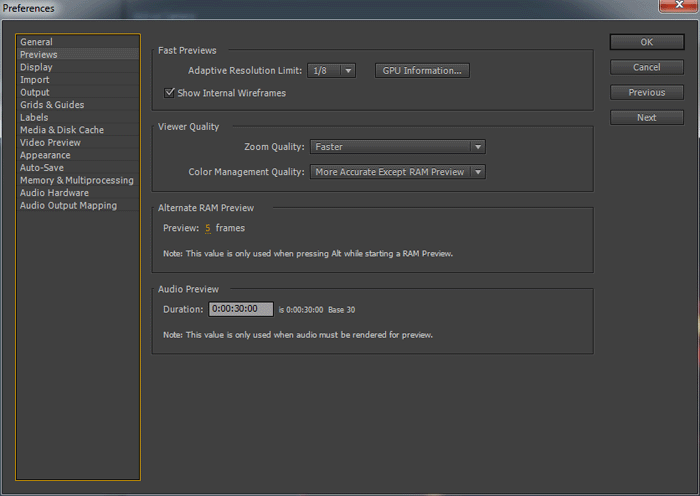
Task: Click the Cancel button
Action: (x=646, y=67)
